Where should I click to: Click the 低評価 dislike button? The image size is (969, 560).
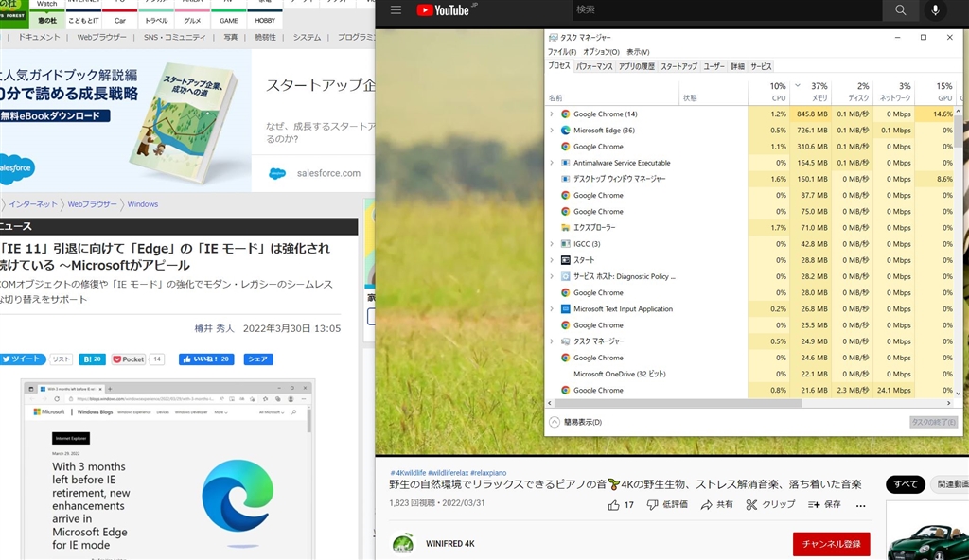coord(667,505)
